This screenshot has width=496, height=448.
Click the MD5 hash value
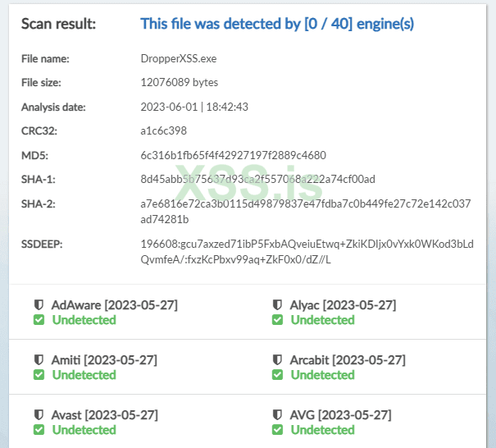click(234, 155)
